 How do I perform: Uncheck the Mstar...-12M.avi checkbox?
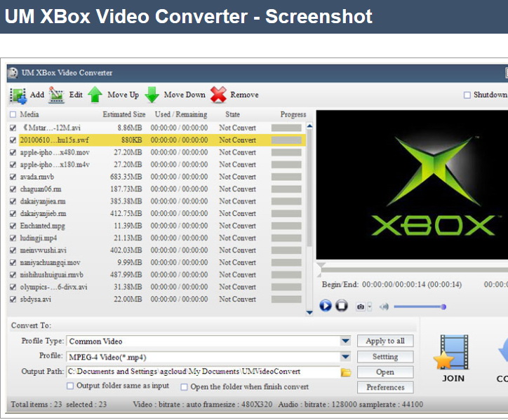point(13,128)
